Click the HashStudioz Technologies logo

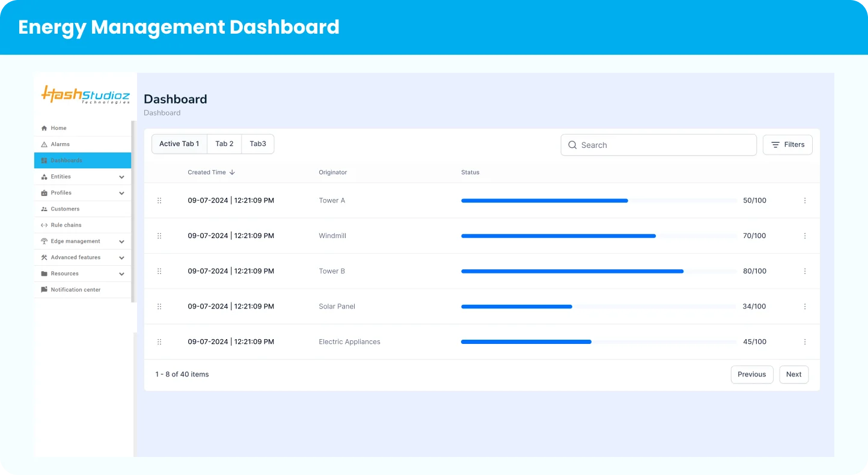[x=85, y=94]
